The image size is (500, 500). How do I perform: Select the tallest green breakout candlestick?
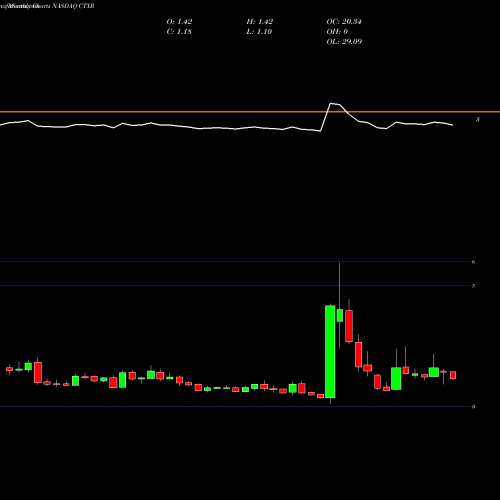330,352
